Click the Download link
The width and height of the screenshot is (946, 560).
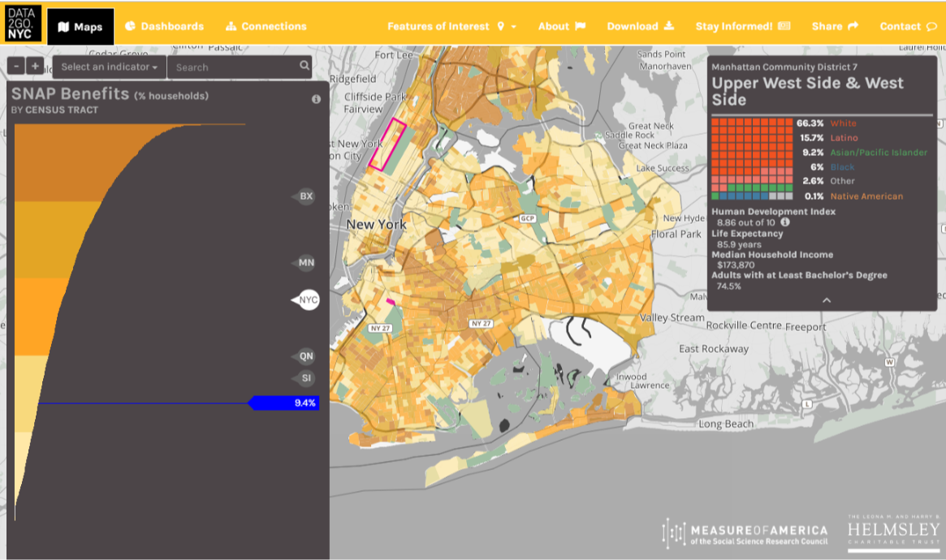click(640, 26)
